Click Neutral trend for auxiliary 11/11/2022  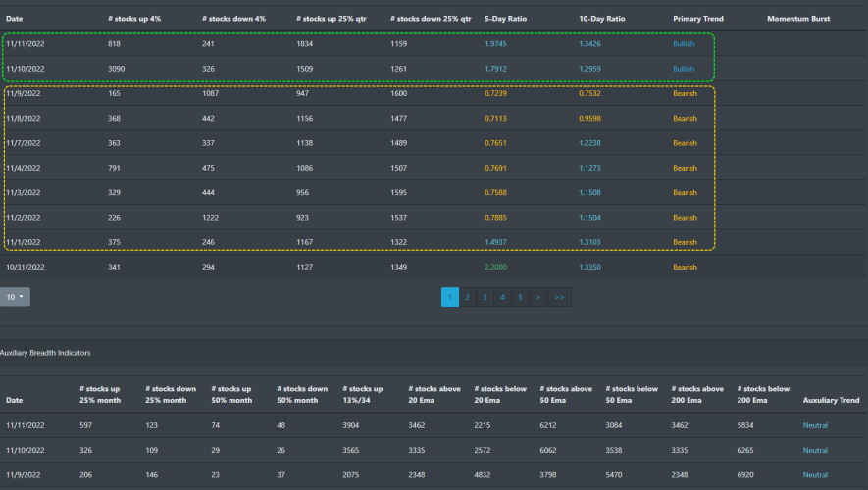tap(815, 425)
